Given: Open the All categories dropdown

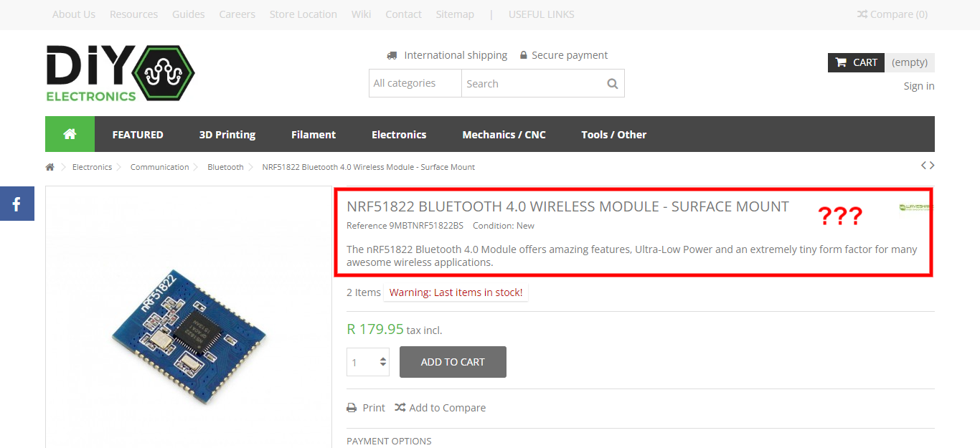Looking at the screenshot, I should [x=415, y=83].
